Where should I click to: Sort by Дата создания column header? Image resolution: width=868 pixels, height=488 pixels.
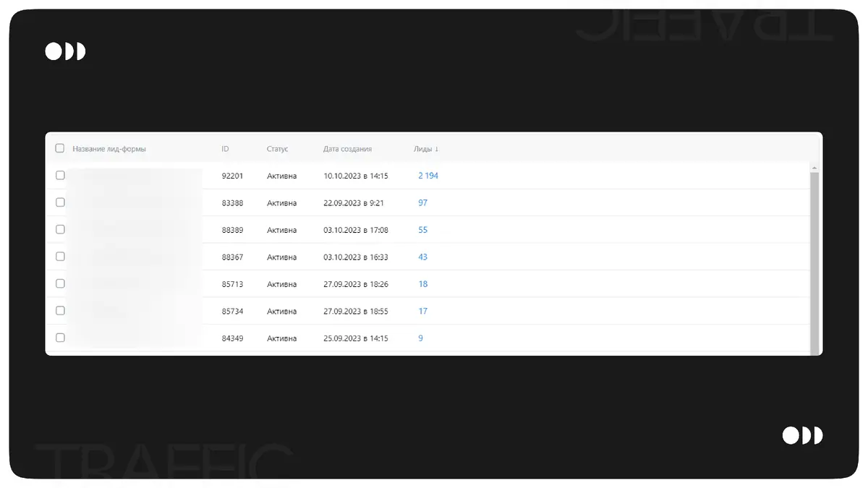click(347, 149)
